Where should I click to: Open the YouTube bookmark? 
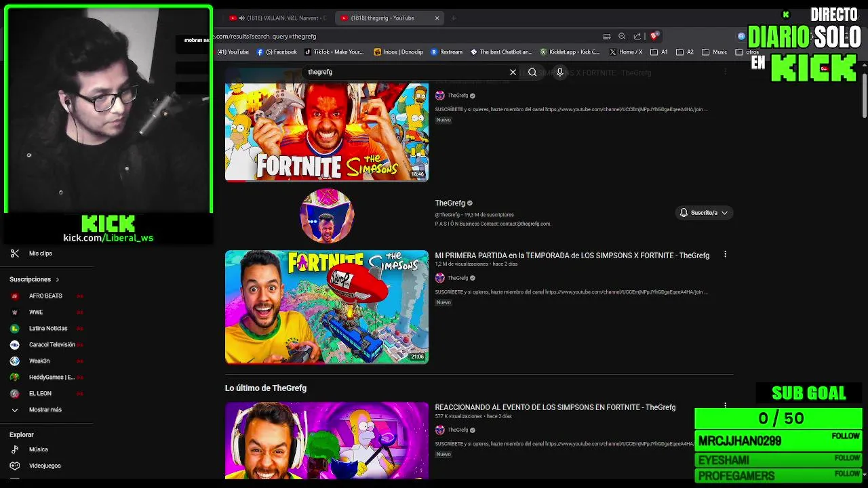tap(233, 52)
